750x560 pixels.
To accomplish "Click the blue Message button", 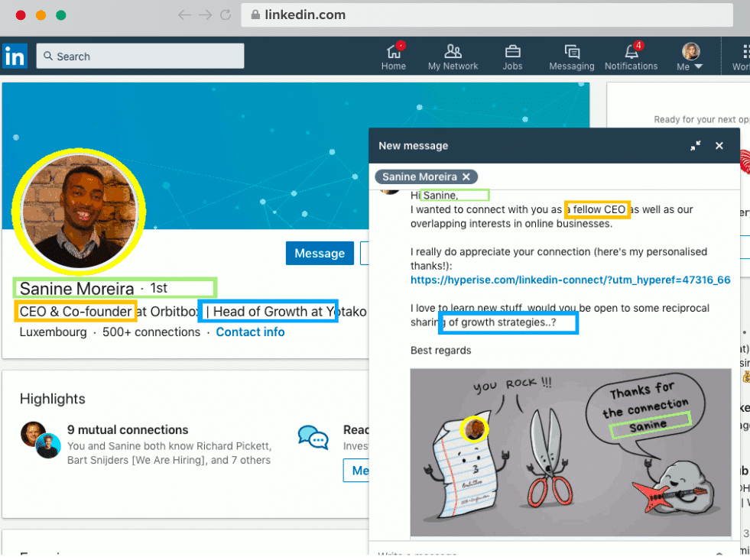I will pos(320,254).
